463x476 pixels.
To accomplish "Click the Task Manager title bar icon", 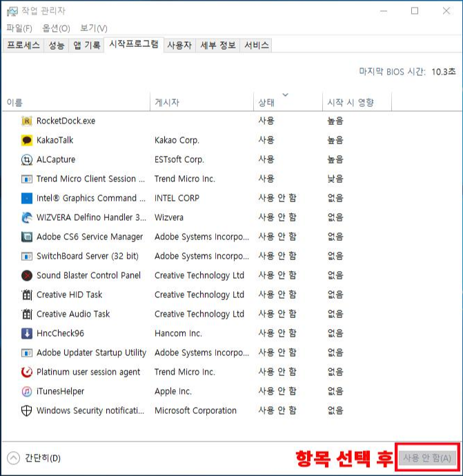I will [x=12, y=12].
